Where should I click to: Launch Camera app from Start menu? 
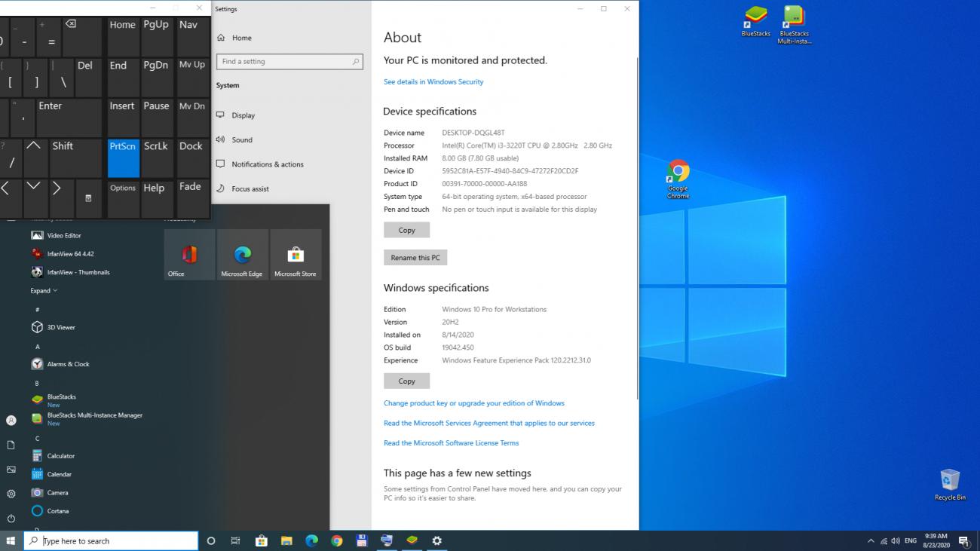pyautogui.click(x=50, y=492)
